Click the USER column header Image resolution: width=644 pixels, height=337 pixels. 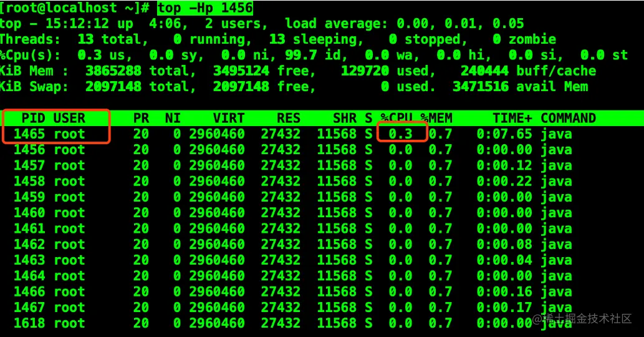[69, 118]
